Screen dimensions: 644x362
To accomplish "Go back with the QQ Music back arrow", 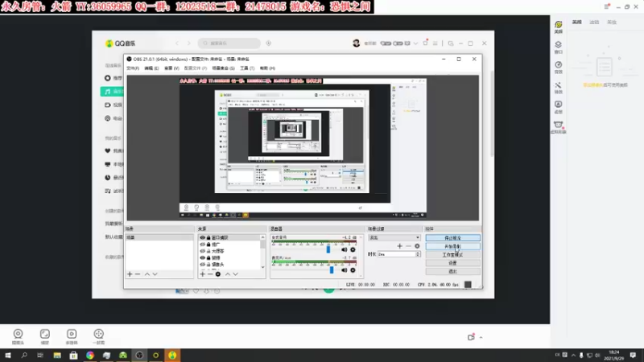I will pos(177,43).
